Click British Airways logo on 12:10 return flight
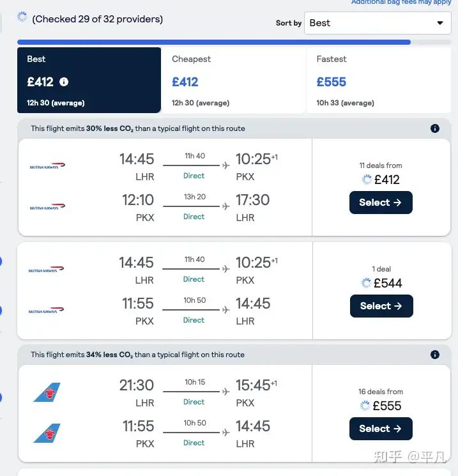Image resolution: width=458 pixels, height=476 pixels. 48,207
